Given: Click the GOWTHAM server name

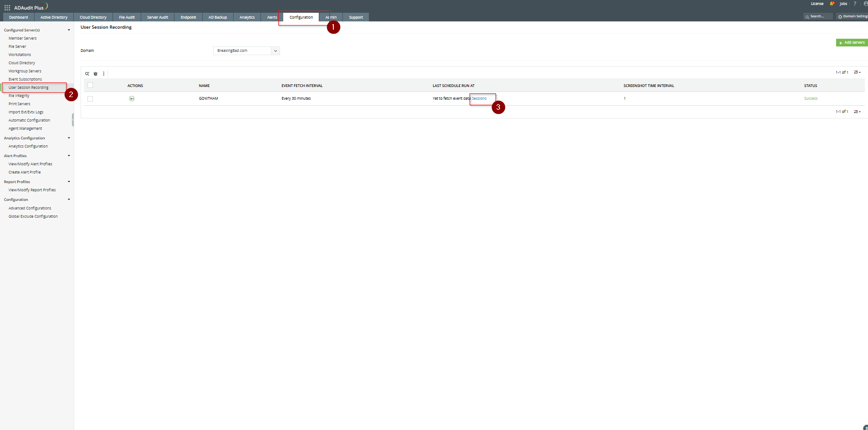Looking at the screenshot, I should (x=209, y=98).
